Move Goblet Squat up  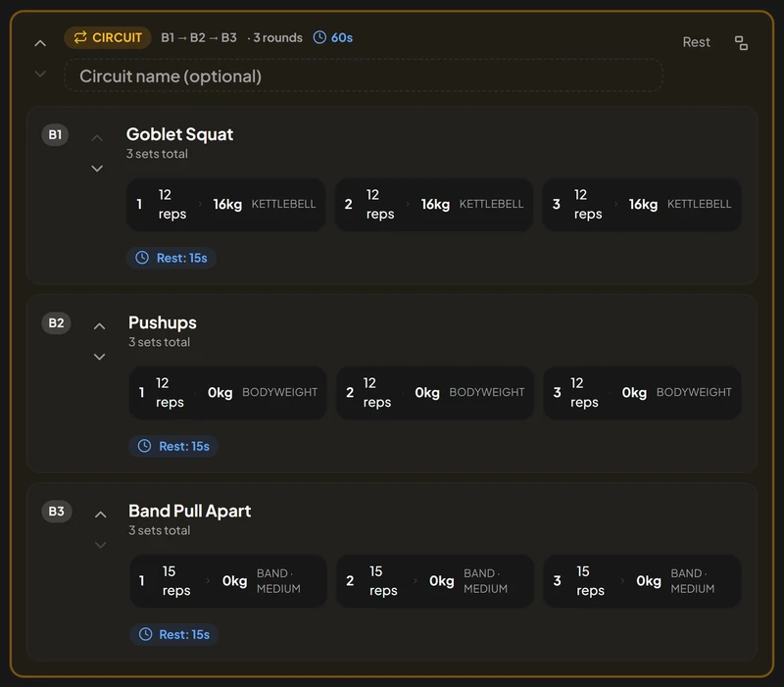[x=97, y=138]
